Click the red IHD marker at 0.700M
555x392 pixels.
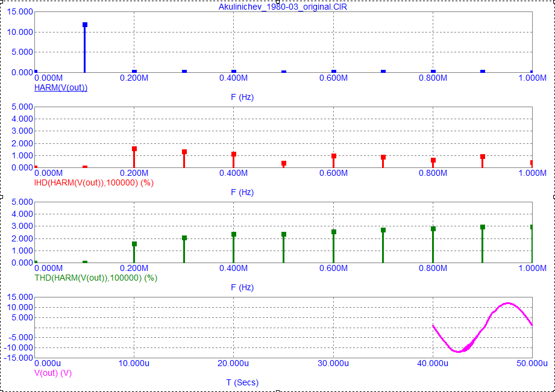383,157
